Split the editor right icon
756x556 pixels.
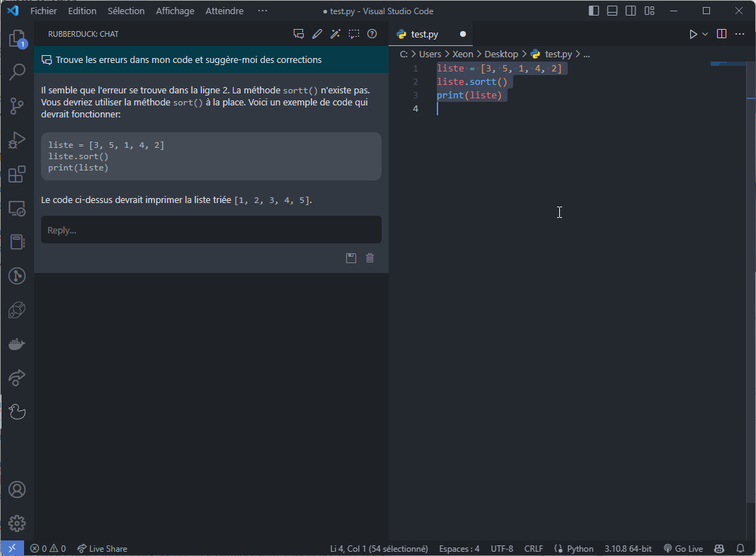pos(721,34)
